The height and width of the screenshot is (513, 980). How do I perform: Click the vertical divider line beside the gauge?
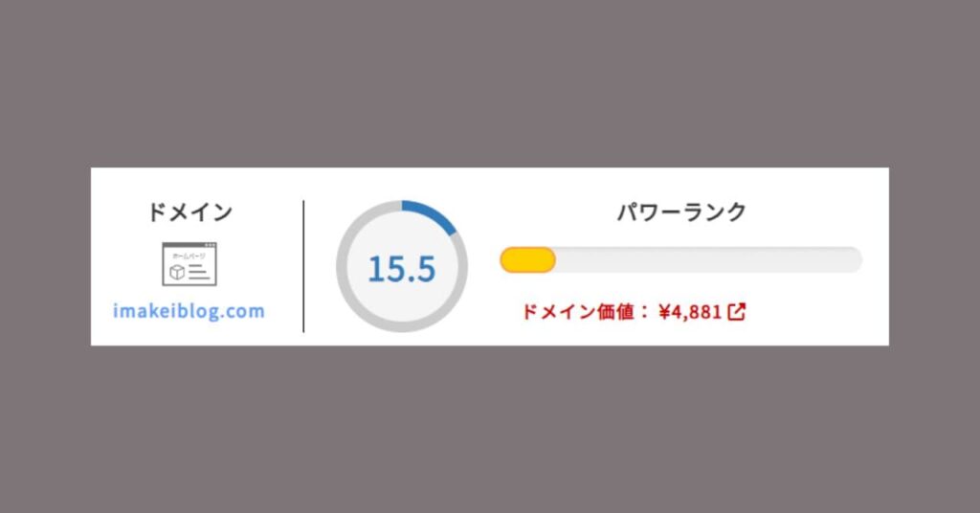click(303, 266)
